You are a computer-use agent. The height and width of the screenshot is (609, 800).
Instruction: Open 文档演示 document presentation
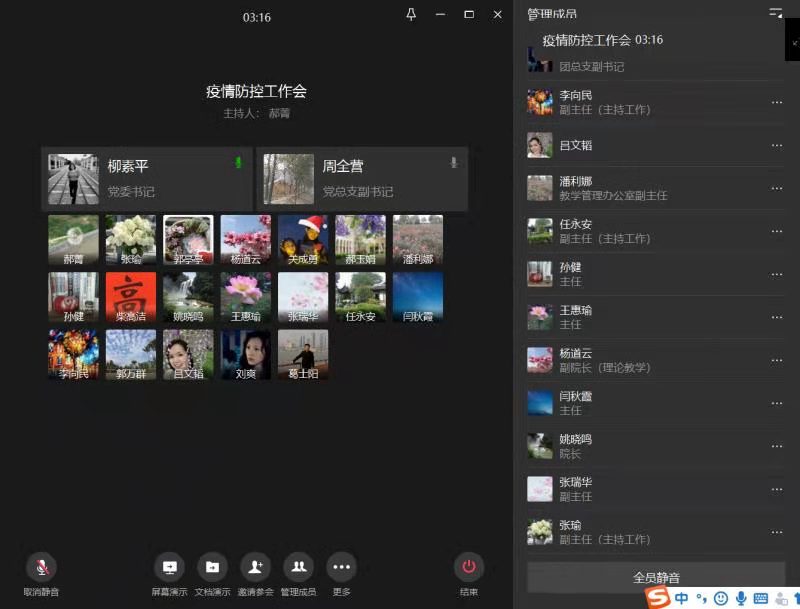point(212,568)
